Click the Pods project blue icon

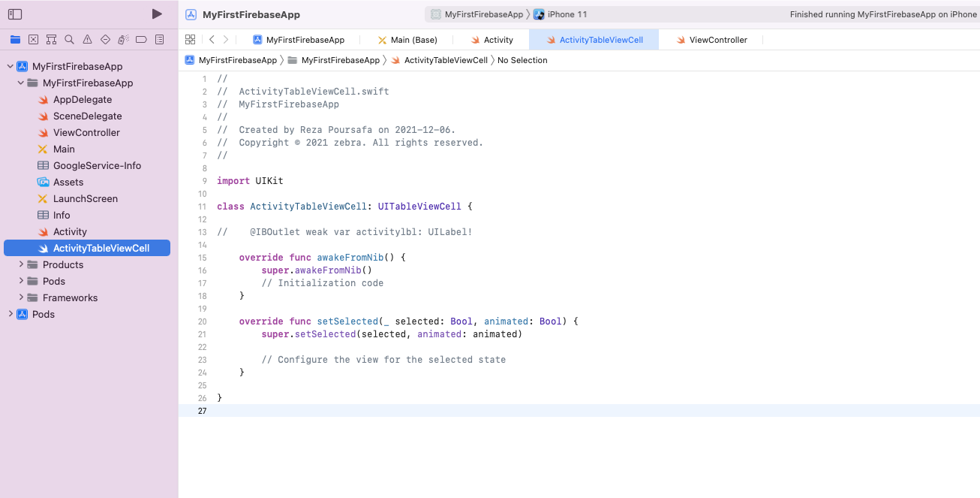tap(23, 314)
